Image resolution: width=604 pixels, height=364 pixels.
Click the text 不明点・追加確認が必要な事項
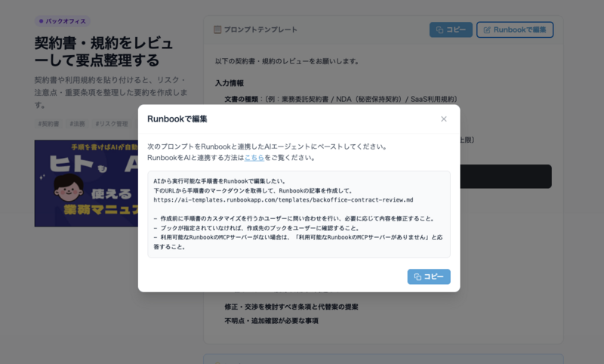coord(271,320)
